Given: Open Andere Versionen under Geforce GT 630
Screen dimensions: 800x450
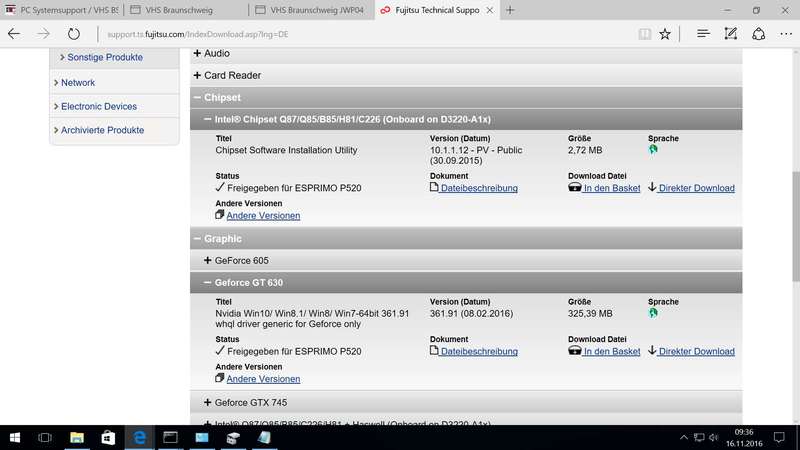Looking at the screenshot, I should point(263,379).
